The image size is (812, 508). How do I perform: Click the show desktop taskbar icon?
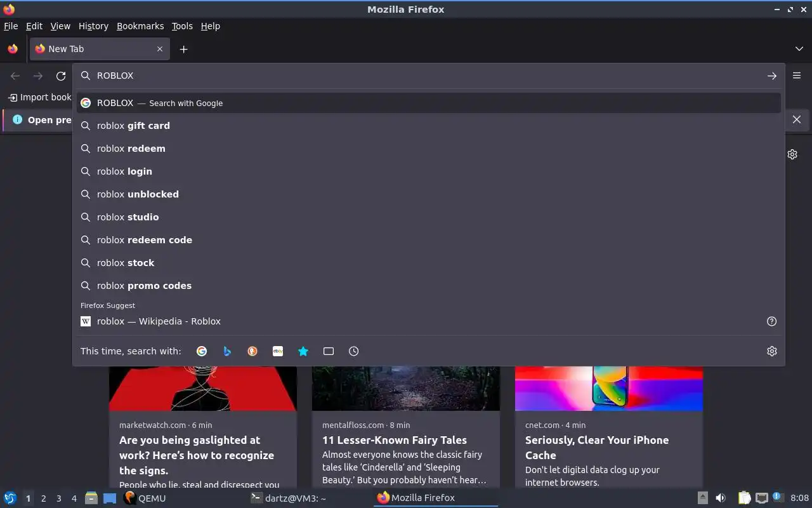pos(110,498)
